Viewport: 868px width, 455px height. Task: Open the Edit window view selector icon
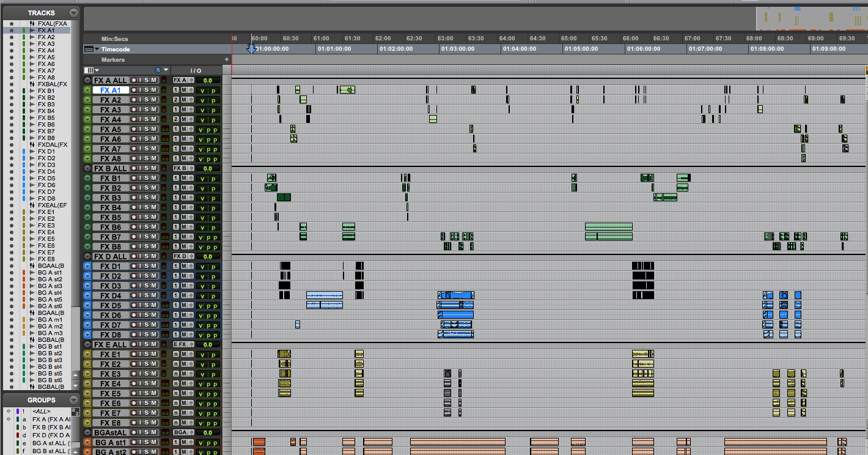tap(90, 70)
